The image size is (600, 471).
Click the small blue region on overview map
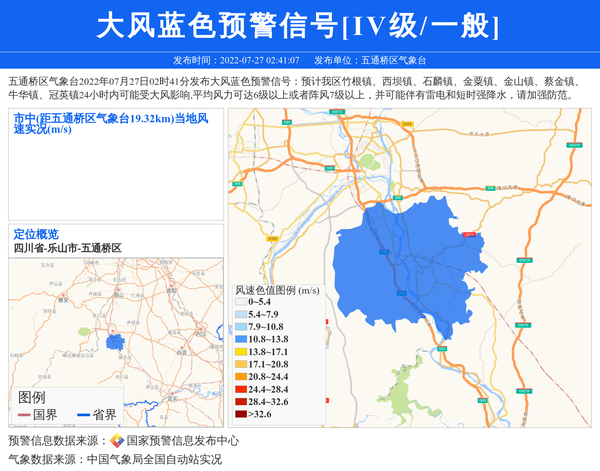116,343
